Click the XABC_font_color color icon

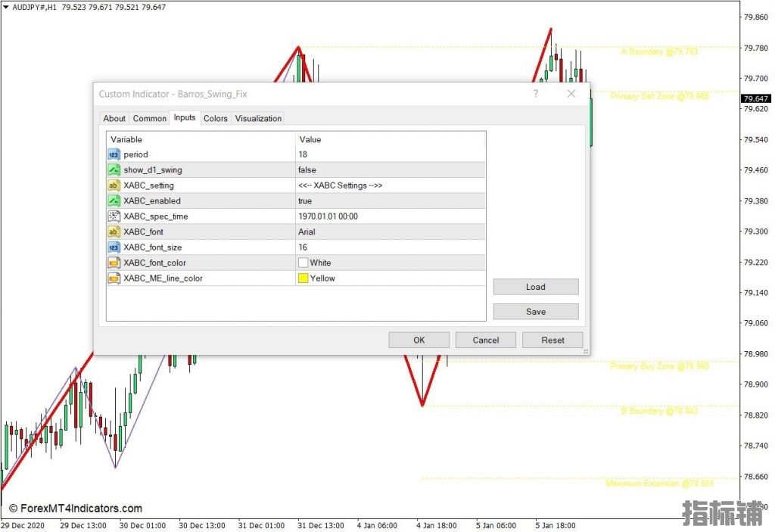click(x=114, y=263)
